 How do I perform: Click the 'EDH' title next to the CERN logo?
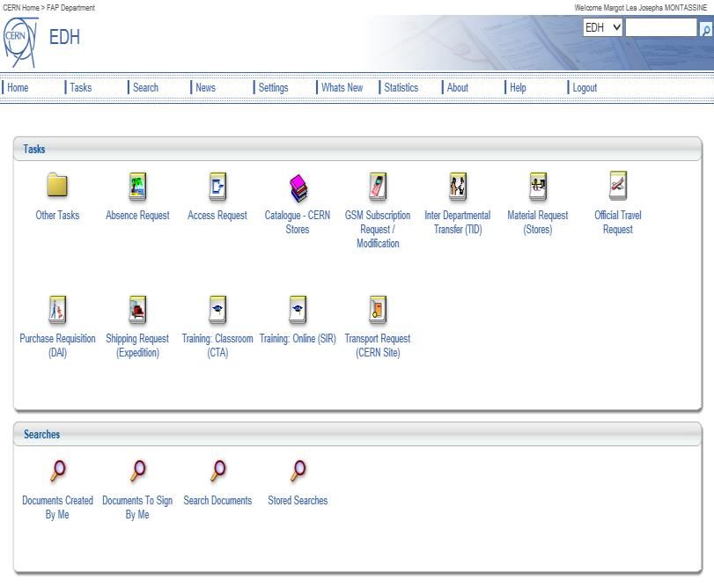64,37
